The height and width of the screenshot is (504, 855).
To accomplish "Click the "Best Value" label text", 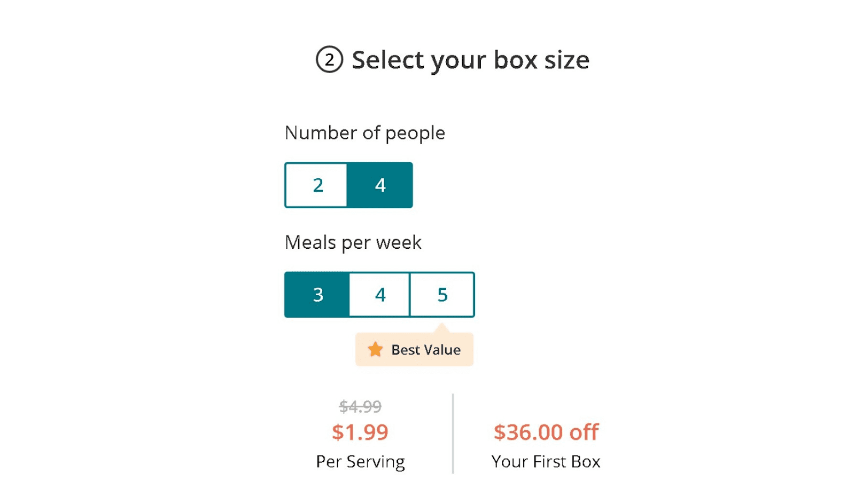I will 426,350.
